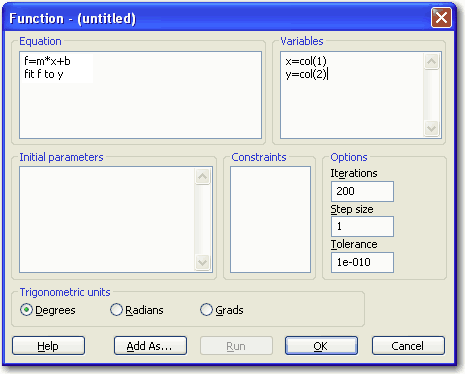465x374 pixels.
Task: Click the line 'fit f to y'
Action: pyautogui.click(x=44, y=74)
